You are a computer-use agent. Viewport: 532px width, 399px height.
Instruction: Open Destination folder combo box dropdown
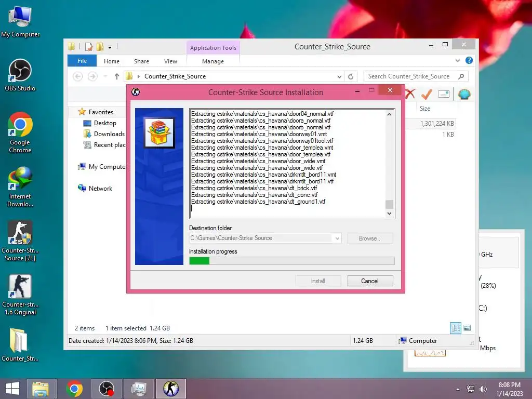pyautogui.click(x=337, y=238)
